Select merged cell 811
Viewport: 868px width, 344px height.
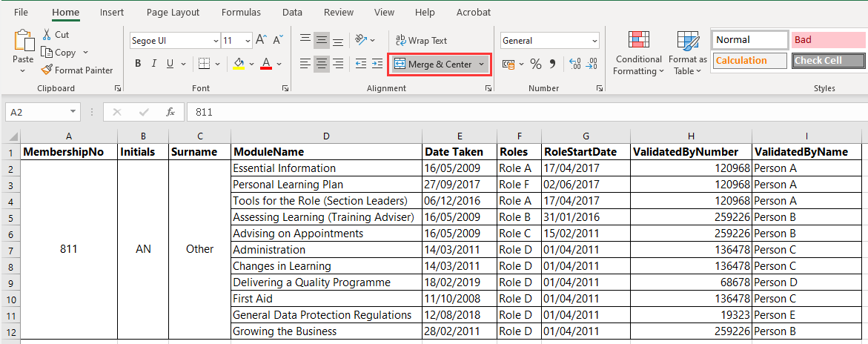point(69,249)
